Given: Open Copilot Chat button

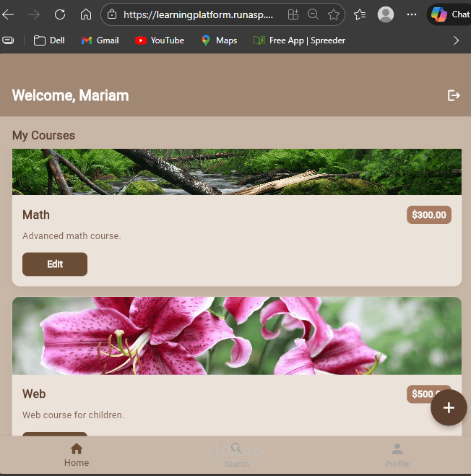Looking at the screenshot, I should pyautogui.click(x=449, y=14).
